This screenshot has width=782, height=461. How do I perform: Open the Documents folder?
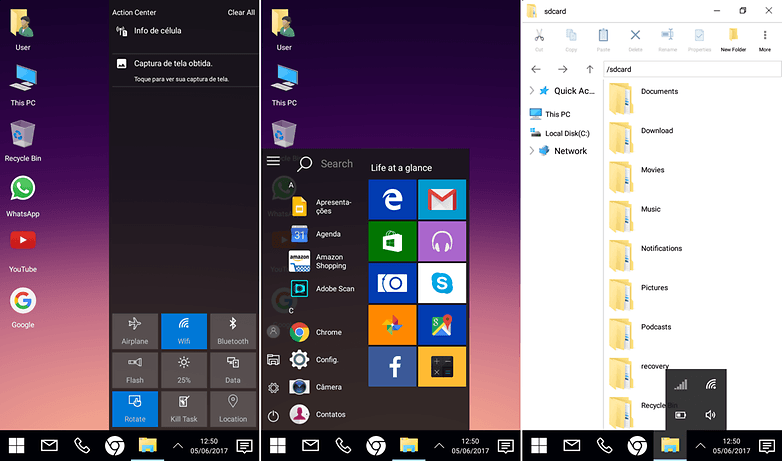[644, 98]
